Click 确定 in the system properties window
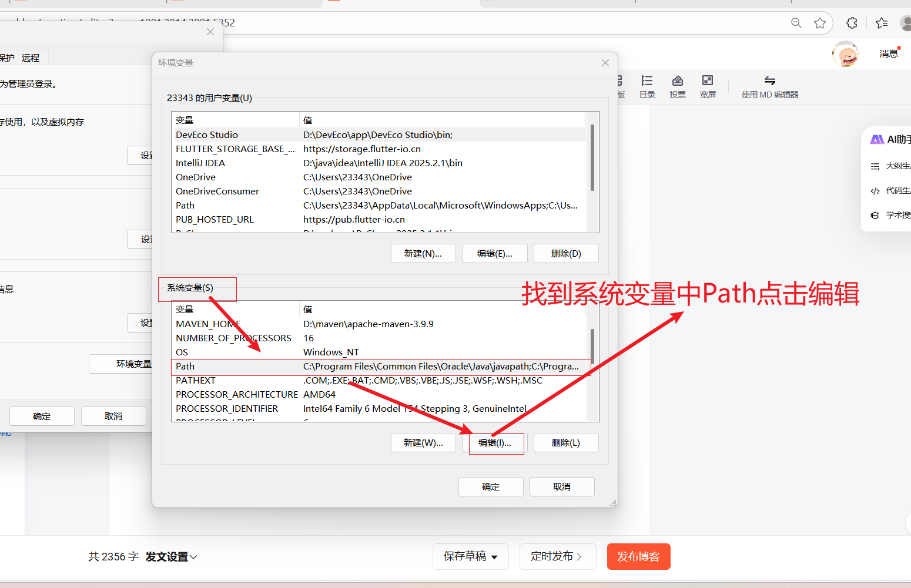911x588 pixels. (x=42, y=416)
